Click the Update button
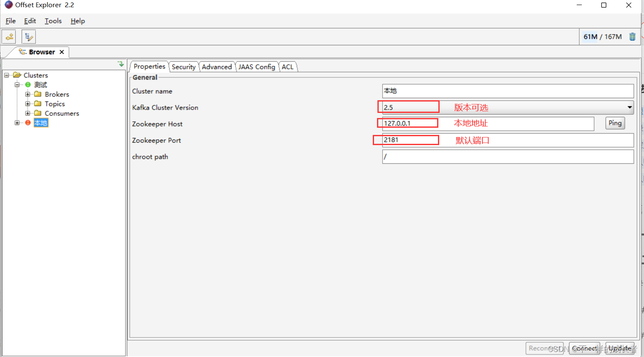 pos(619,348)
